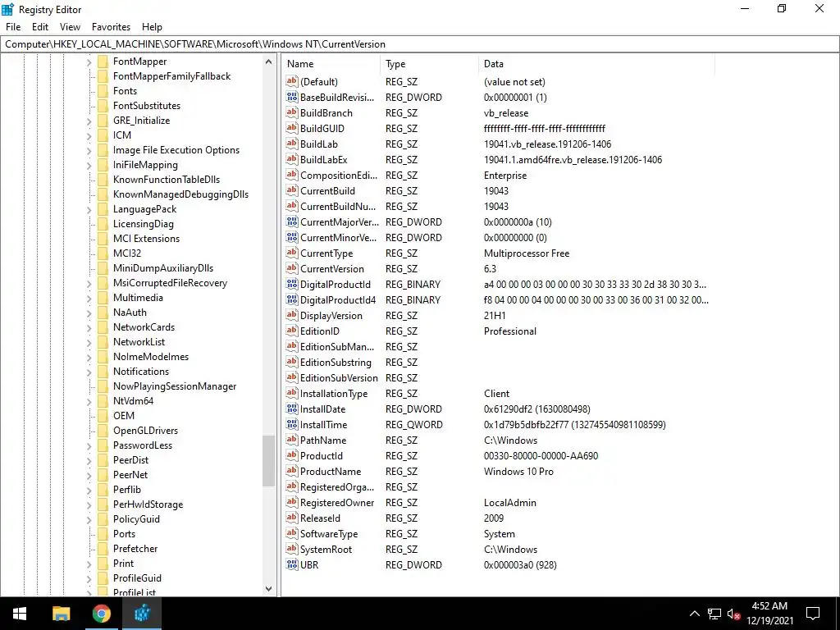Image resolution: width=840 pixels, height=630 pixels.
Task: Click the folder icon of ICM key
Action: (103, 135)
